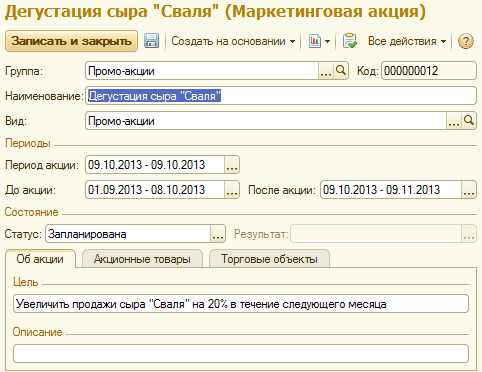Click the floppy disk save icon

pos(151,41)
